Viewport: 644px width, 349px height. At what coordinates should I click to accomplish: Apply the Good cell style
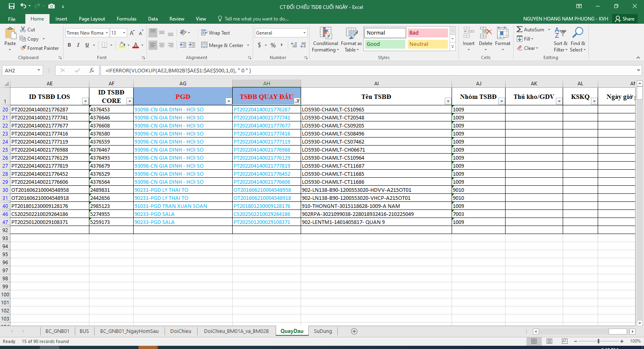tap(385, 44)
